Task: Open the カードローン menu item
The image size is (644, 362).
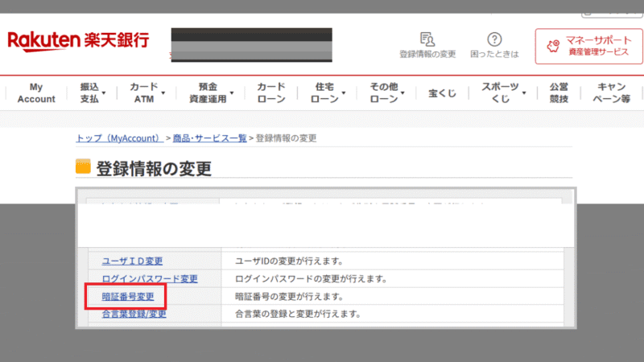Action: tap(271, 93)
